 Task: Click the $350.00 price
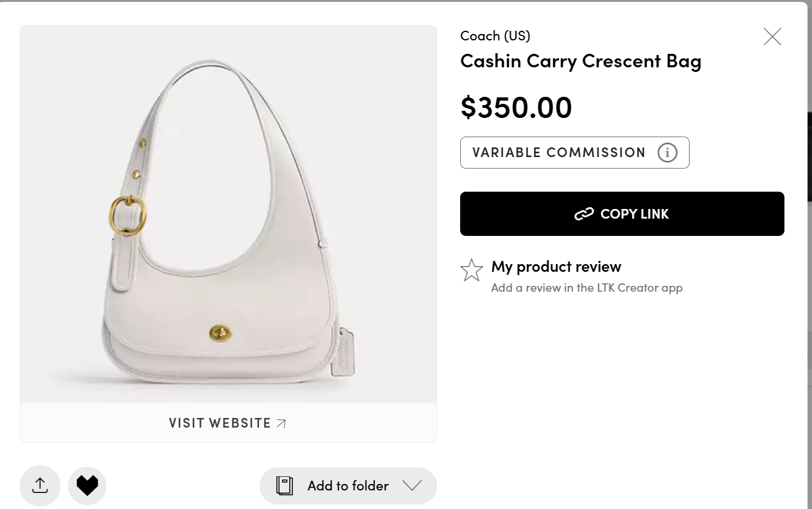click(x=516, y=107)
